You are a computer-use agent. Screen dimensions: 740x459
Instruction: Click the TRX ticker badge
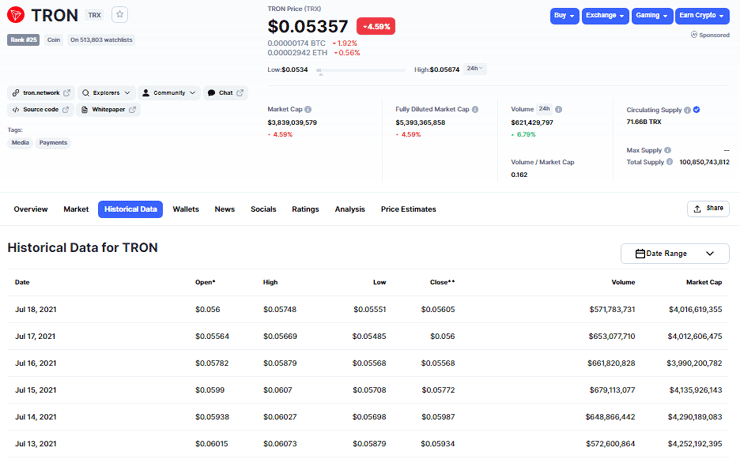(x=94, y=15)
